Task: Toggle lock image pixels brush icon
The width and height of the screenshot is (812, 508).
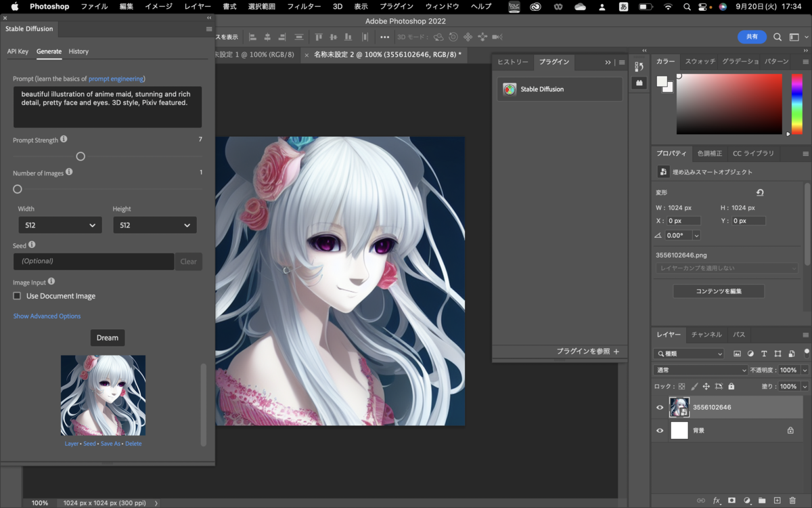Action: coord(694,386)
